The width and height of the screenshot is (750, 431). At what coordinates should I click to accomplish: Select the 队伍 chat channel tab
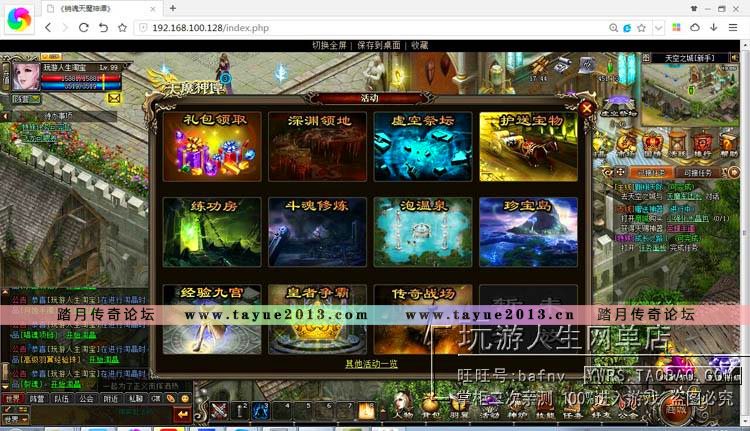61,398
